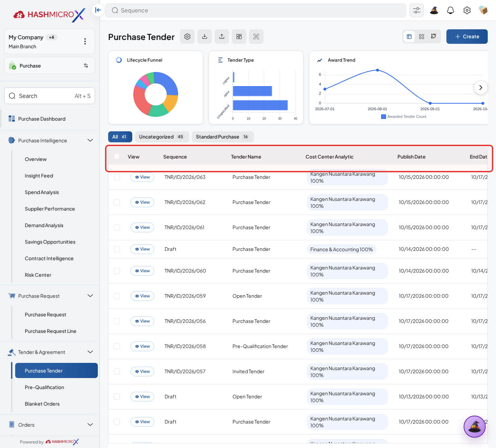Screen dimensions: 496x448
Task: Select the Standard Purchase 16 tab
Action: 223,137
